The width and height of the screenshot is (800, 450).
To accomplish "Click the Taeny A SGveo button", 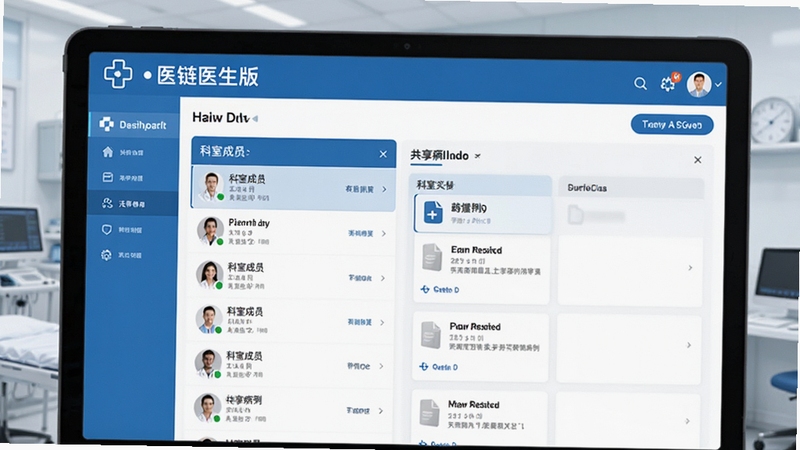I will 671,124.
